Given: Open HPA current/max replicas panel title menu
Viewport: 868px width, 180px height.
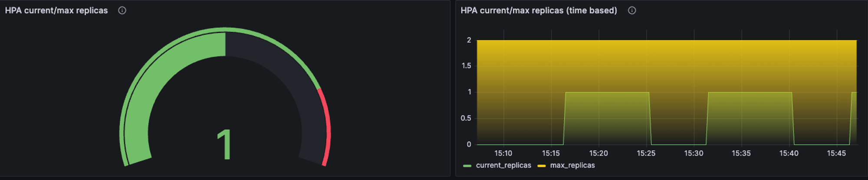Looking at the screenshot, I should pyautogui.click(x=56, y=10).
